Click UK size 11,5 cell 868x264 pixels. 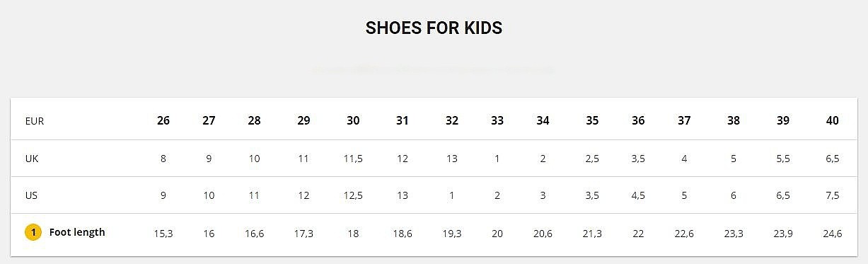(353, 159)
